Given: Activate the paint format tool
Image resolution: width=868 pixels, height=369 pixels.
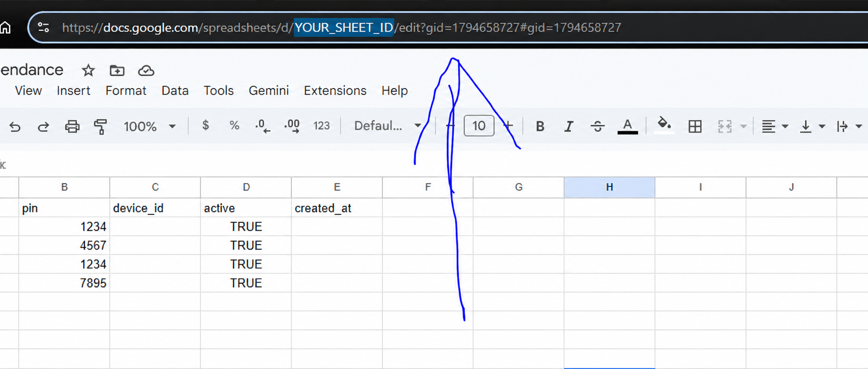Looking at the screenshot, I should tap(100, 126).
